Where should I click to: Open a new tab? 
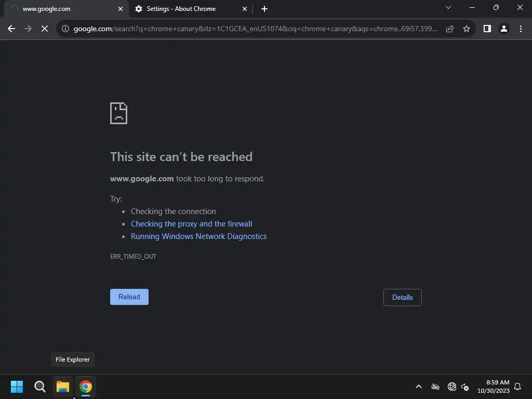pyautogui.click(x=264, y=9)
